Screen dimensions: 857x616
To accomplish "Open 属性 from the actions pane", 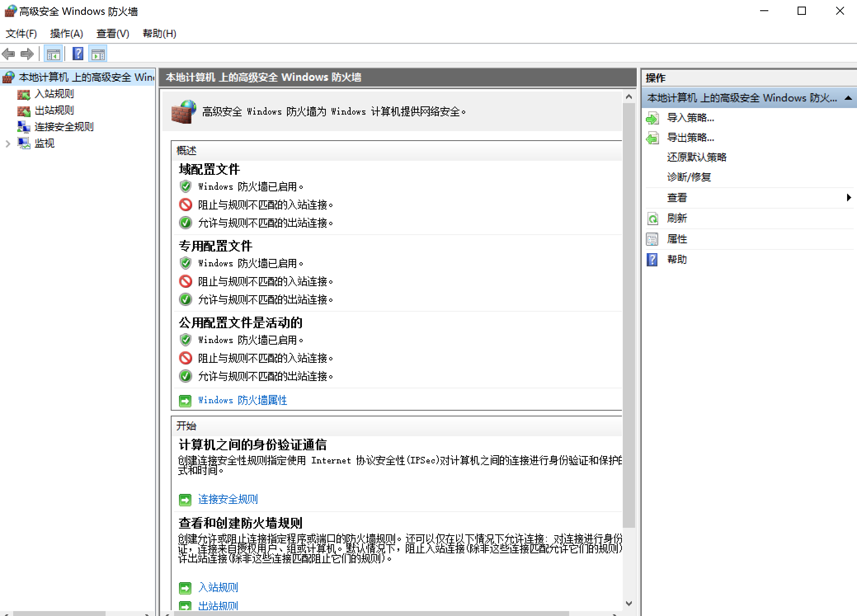I will [677, 239].
